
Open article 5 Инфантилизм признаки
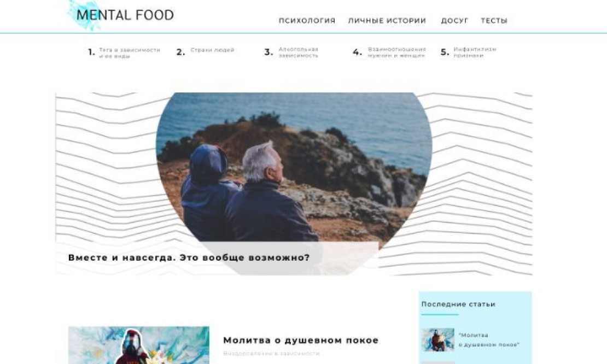coord(475,52)
